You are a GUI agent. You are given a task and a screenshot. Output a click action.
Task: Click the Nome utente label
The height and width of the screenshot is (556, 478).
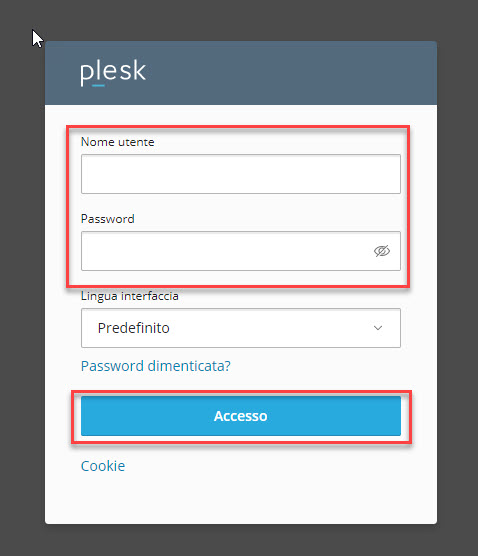point(118,142)
